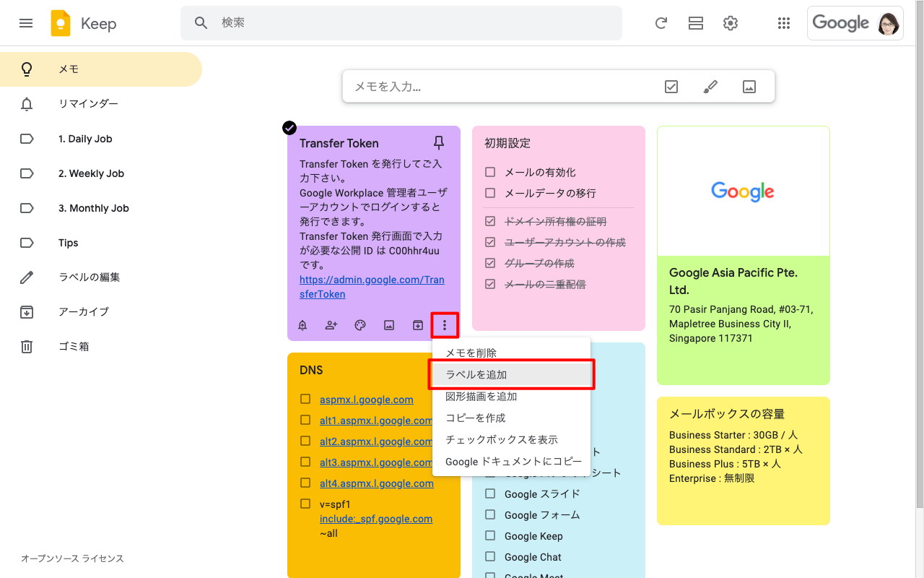Screen dimensions: 924x578
Task: Check the alt3.aspmx.l.google.com checkbox
Action: coord(305,462)
